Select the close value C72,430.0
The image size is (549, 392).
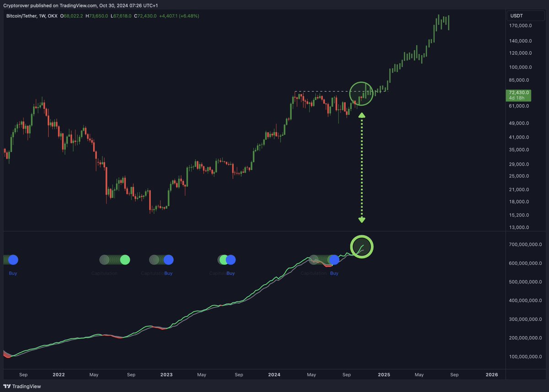(x=145, y=16)
